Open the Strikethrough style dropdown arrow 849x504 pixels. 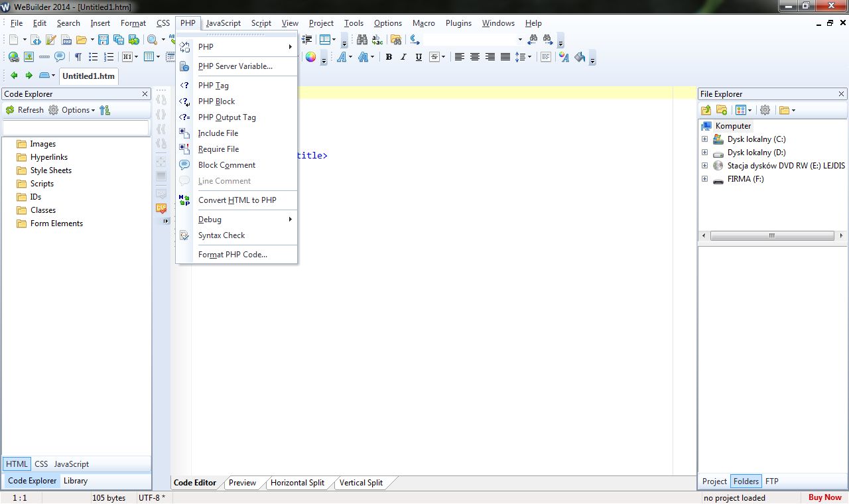click(443, 57)
